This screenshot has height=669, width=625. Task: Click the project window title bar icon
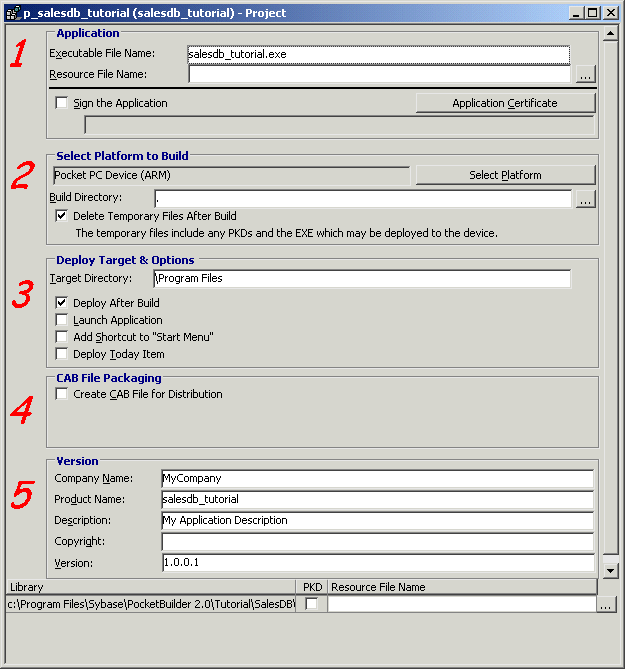[x=13, y=13]
